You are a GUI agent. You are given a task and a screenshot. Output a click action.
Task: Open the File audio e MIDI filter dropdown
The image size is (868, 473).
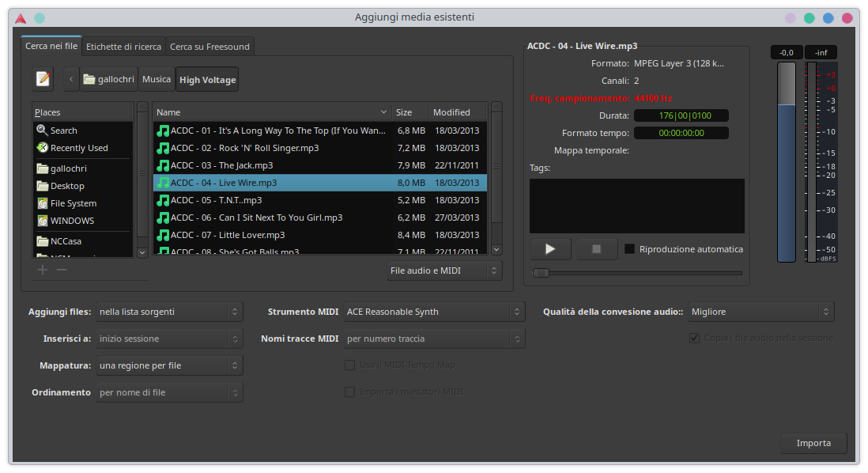coord(444,271)
